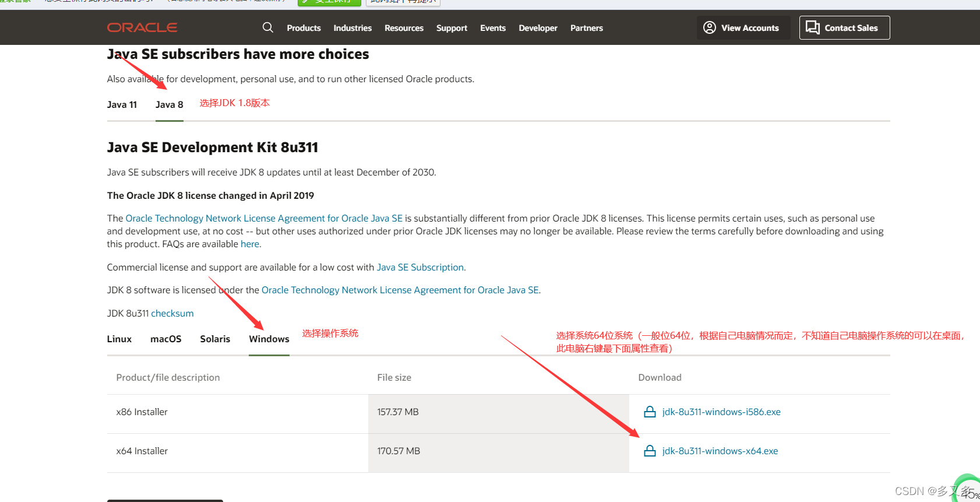Click the Contact Sales button
This screenshot has width=980, height=502.
coord(844,28)
